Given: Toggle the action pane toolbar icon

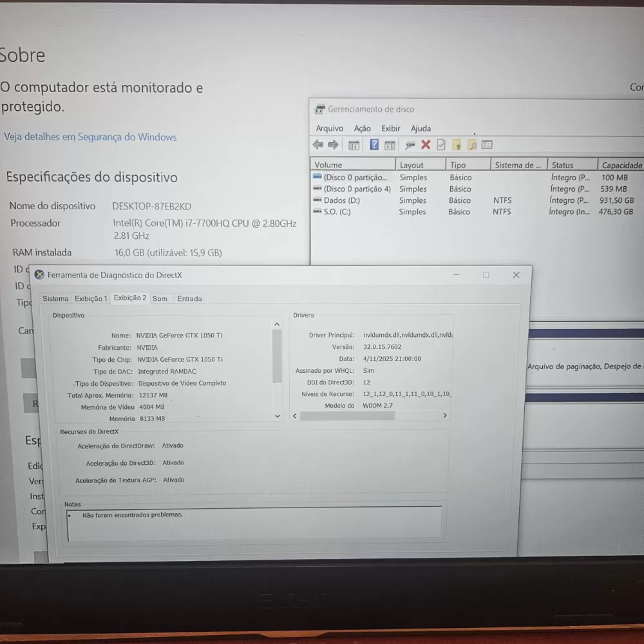Looking at the screenshot, I should coord(390,145).
